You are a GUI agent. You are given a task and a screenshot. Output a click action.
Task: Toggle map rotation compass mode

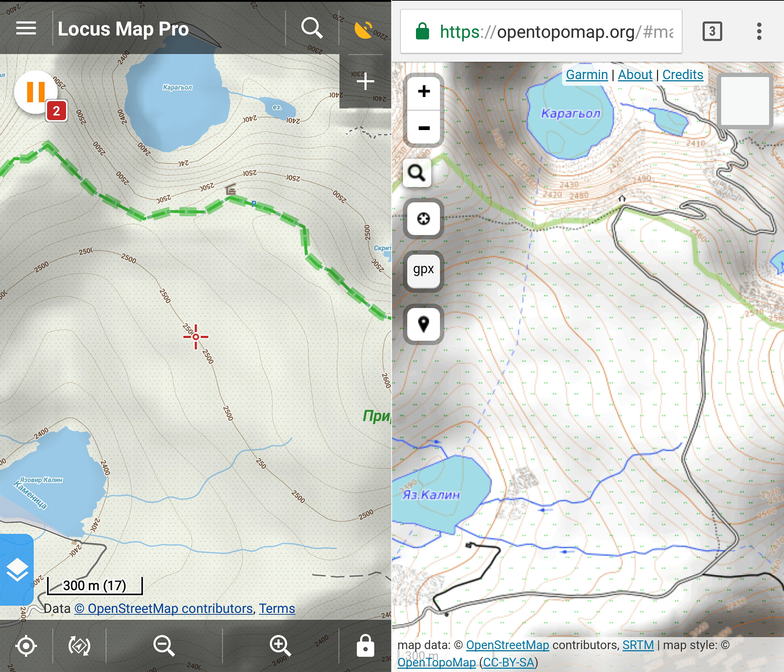80,645
